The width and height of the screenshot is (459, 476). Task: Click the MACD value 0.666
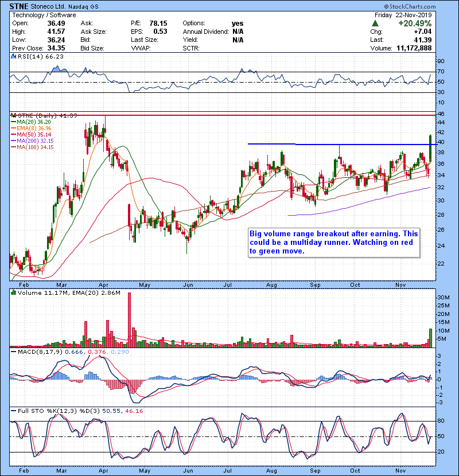pyautogui.click(x=74, y=352)
